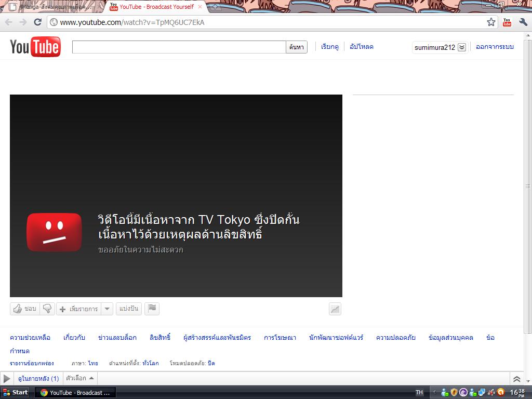
Task: Toggle safety mode setting ปิด
Action: point(211,363)
